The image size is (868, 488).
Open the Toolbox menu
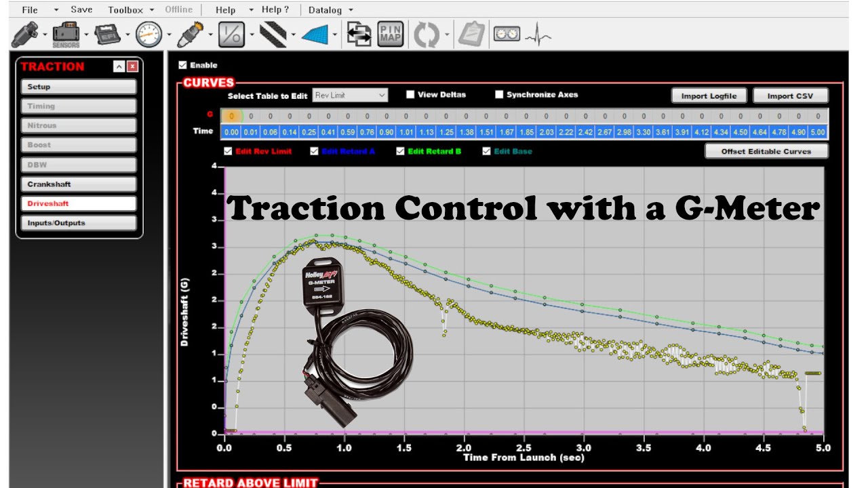click(125, 10)
